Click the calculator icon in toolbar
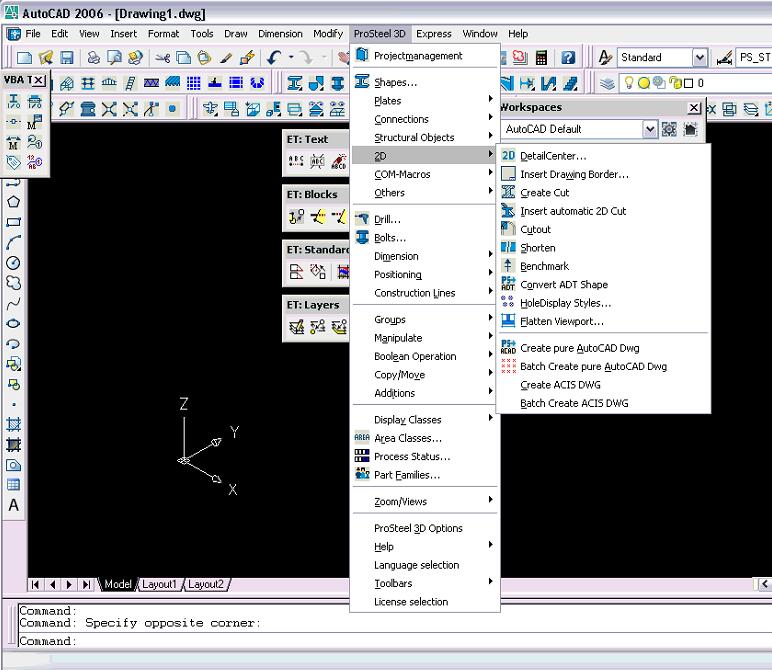This screenshot has height=670, width=772. (x=541, y=58)
